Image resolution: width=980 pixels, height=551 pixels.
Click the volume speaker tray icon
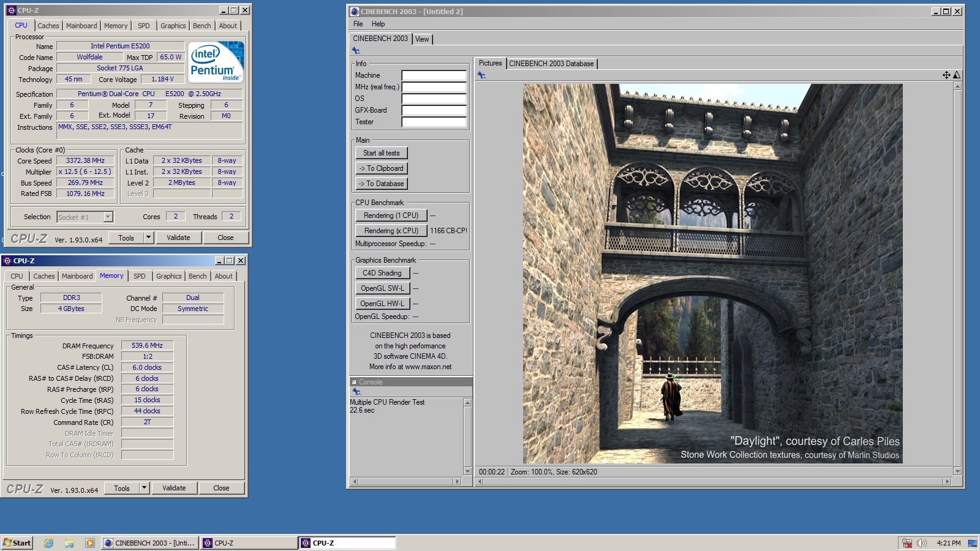tap(921, 543)
